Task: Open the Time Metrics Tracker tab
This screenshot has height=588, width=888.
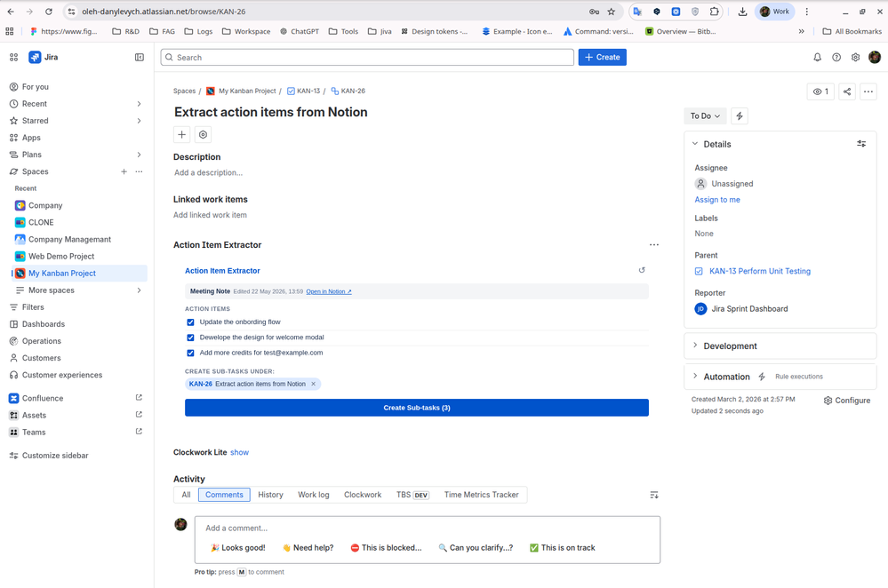Action: (482, 495)
